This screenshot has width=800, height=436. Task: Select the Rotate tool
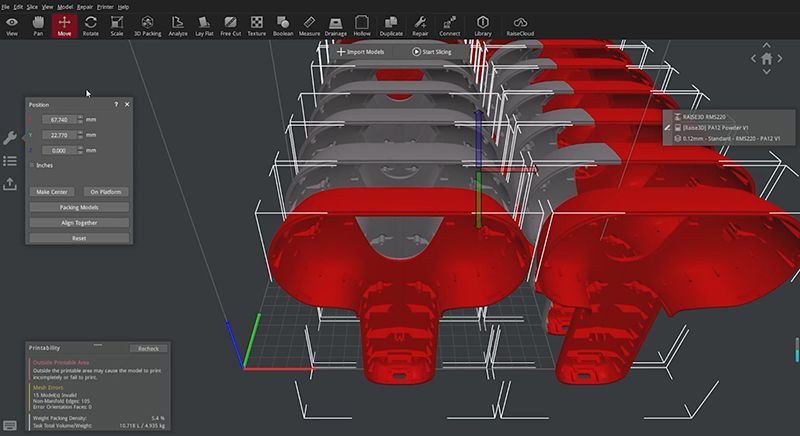click(91, 24)
